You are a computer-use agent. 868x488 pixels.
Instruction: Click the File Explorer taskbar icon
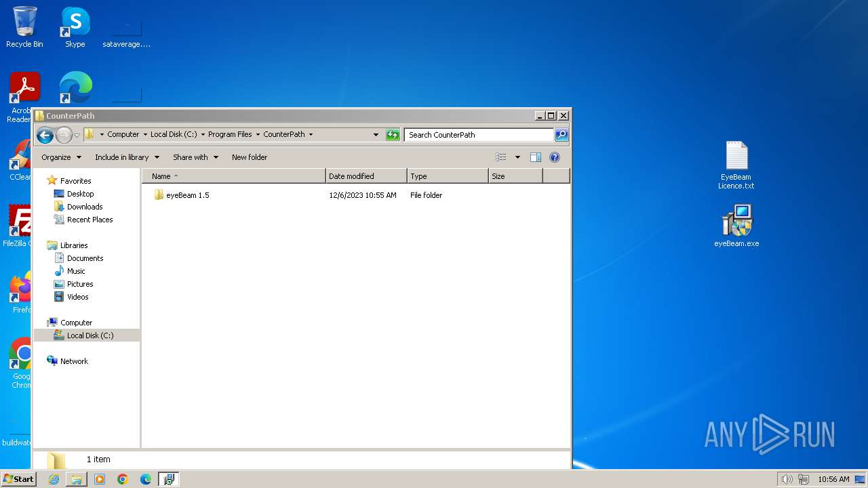(x=77, y=479)
